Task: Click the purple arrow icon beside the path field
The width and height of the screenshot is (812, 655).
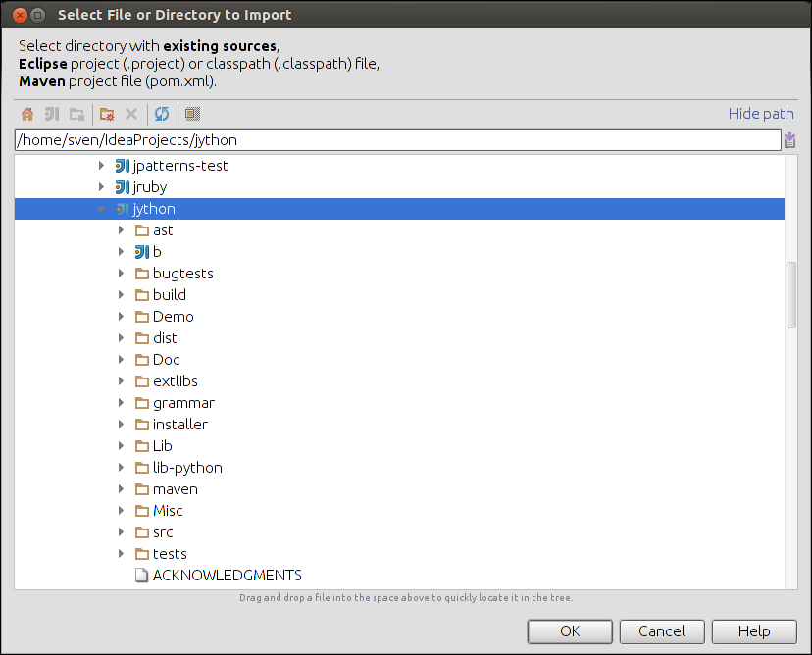Action: [x=790, y=139]
